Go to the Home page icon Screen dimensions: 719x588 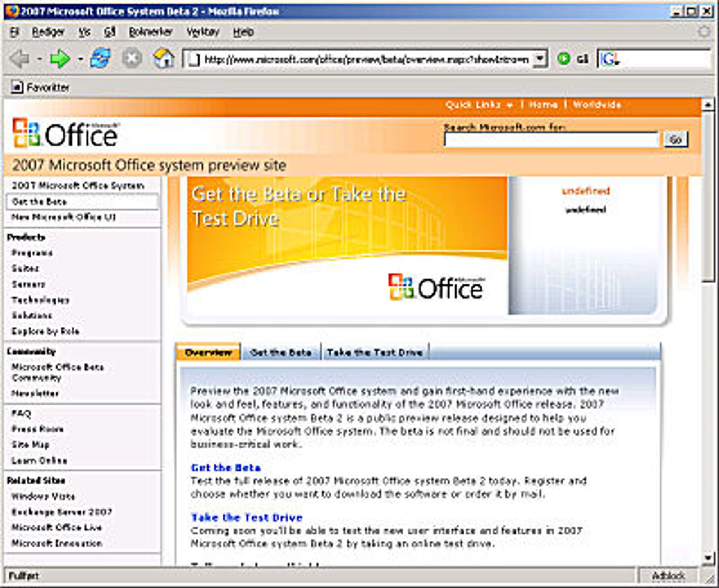click(164, 58)
